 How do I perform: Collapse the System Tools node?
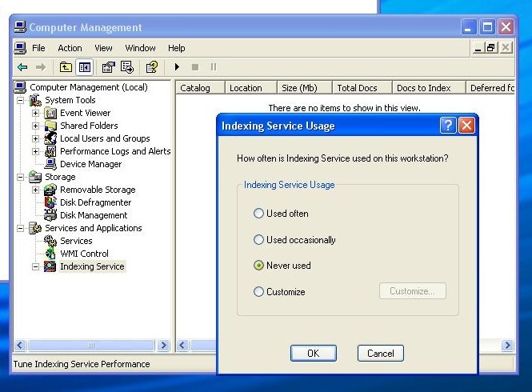(21, 101)
